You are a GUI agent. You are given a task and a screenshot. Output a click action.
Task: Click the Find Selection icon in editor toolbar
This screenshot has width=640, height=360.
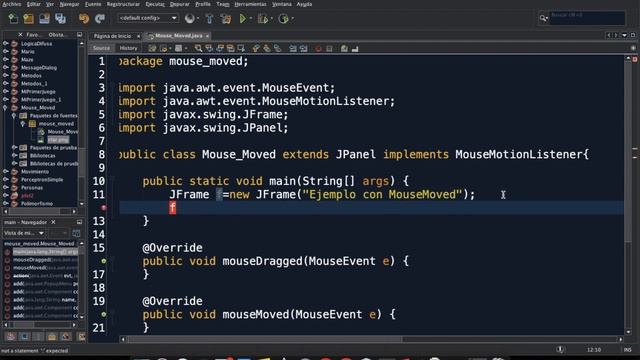pos(198,48)
